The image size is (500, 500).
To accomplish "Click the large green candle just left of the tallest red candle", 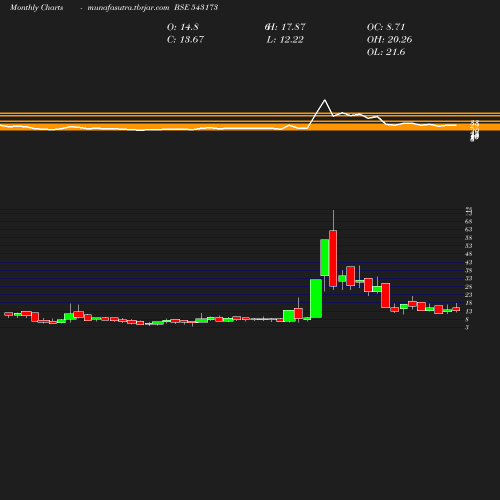I will (x=325, y=258).
